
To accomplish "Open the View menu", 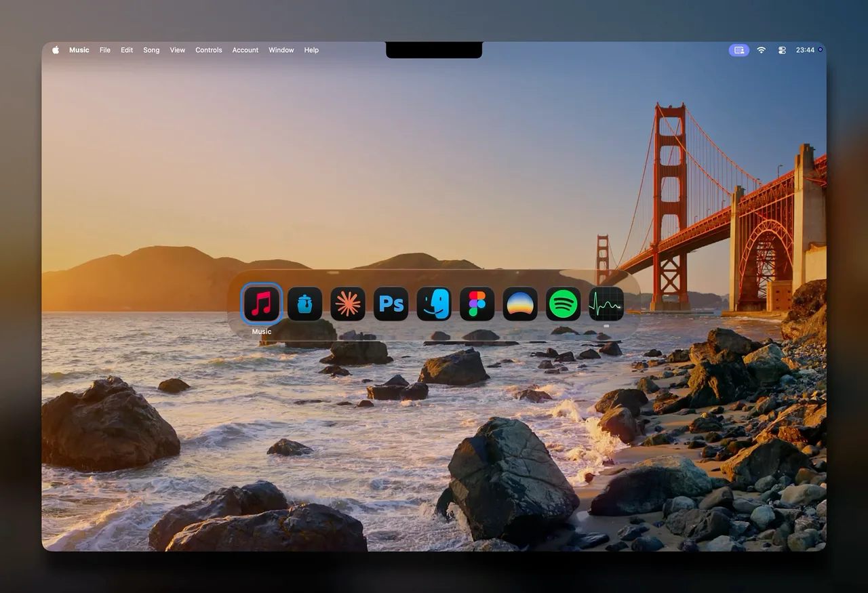I will (x=178, y=50).
